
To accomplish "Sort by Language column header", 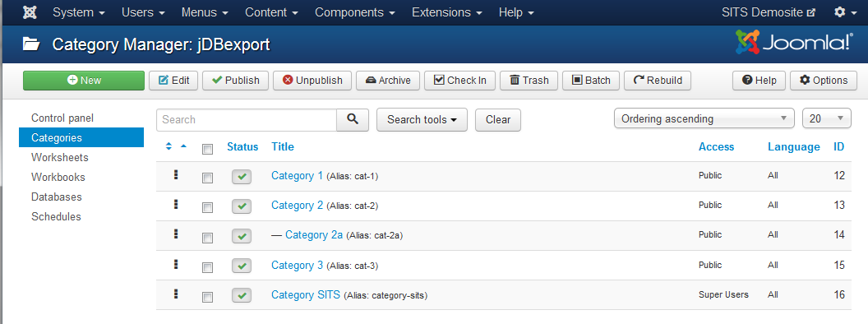I will pyautogui.click(x=794, y=146).
